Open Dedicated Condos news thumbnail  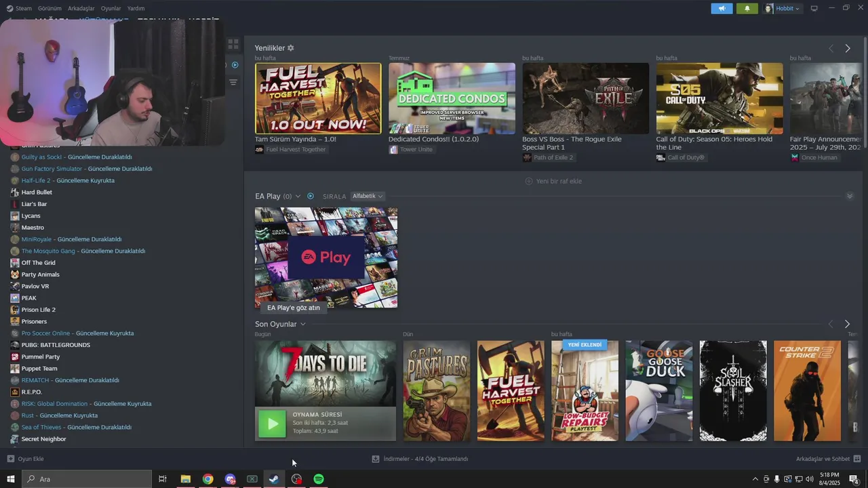(x=452, y=98)
